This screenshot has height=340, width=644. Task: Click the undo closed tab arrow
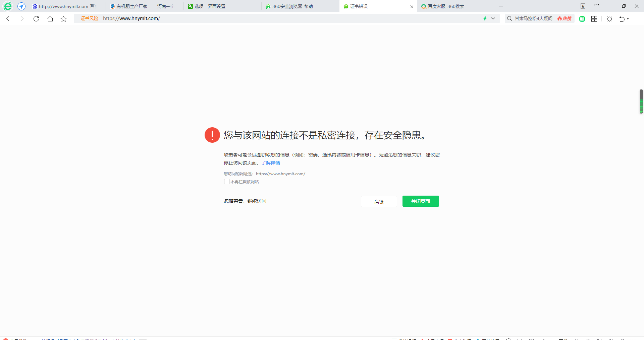coord(622,19)
